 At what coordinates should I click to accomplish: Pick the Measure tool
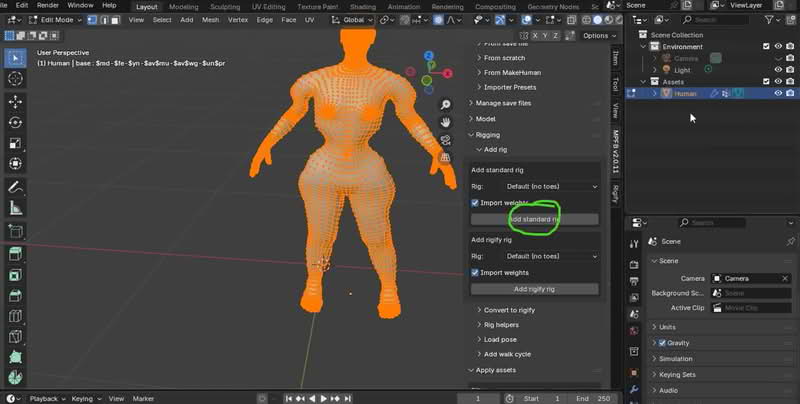(x=15, y=208)
